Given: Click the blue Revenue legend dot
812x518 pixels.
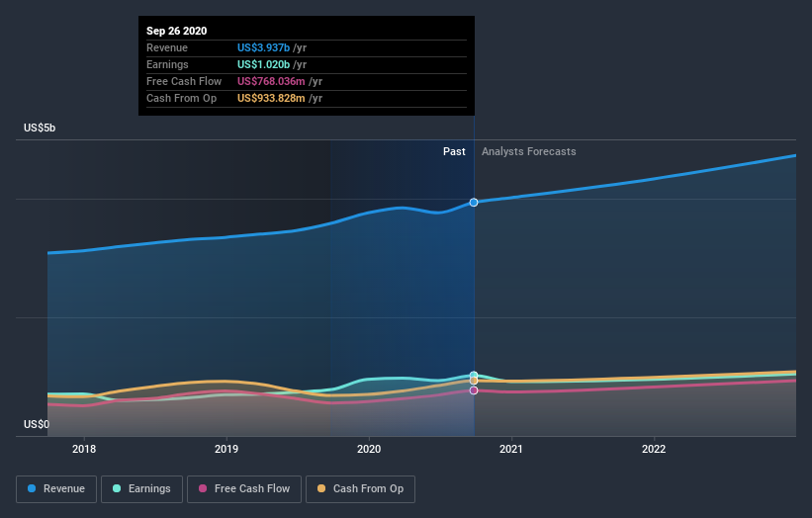Looking at the screenshot, I should tap(32, 488).
